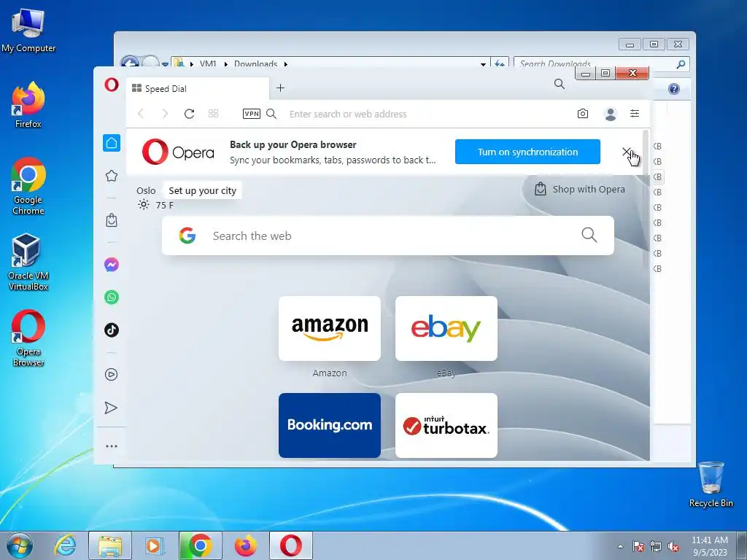Open sidebar three-dots setup menu

click(x=112, y=446)
